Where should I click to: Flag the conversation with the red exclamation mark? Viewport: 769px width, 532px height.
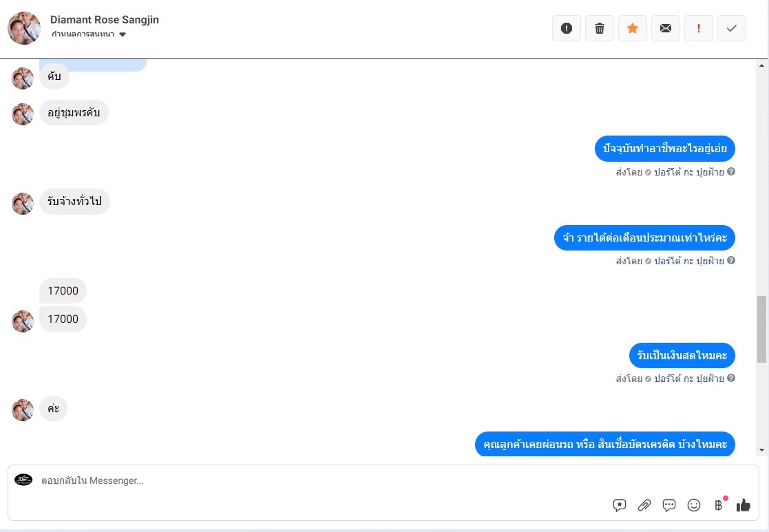click(x=698, y=28)
